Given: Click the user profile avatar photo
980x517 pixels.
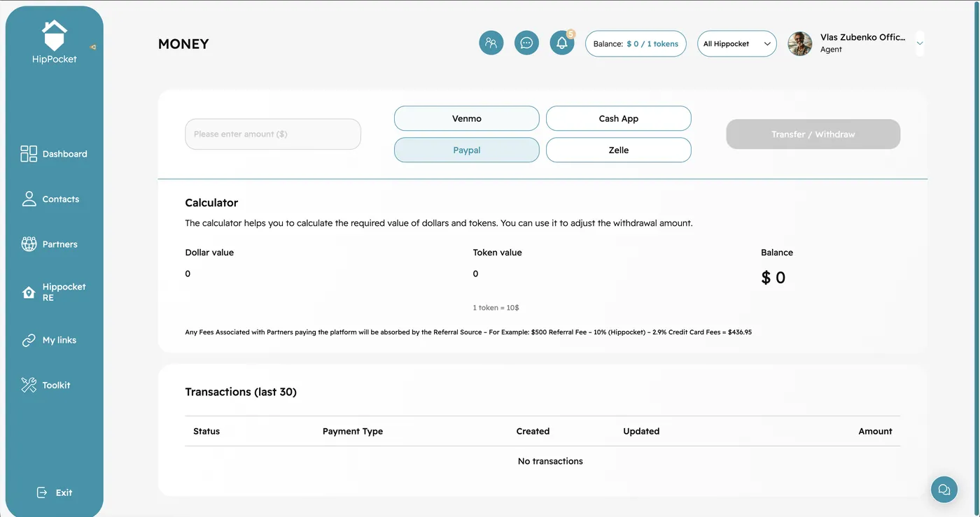Looking at the screenshot, I should point(800,43).
